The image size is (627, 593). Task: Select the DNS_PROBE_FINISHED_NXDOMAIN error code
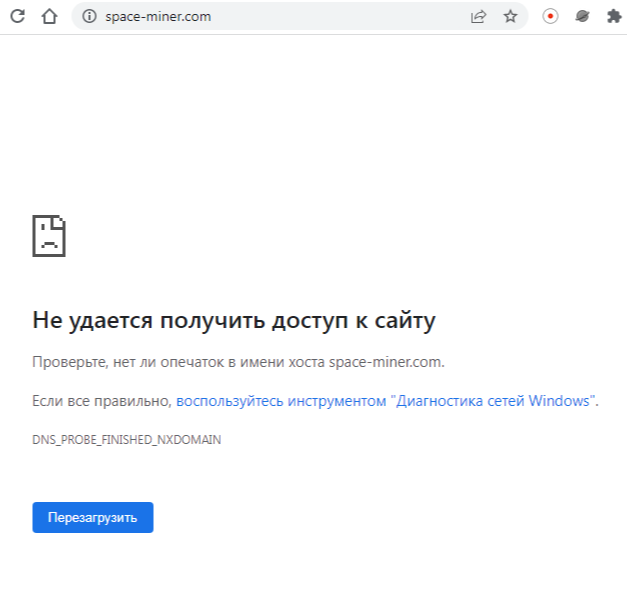point(126,440)
